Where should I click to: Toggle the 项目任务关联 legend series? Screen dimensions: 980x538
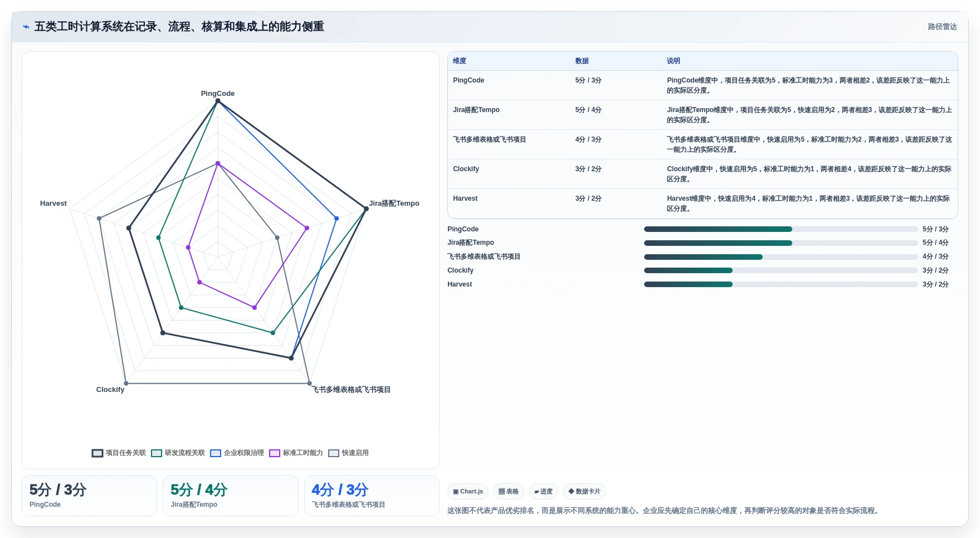click(x=119, y=453)
